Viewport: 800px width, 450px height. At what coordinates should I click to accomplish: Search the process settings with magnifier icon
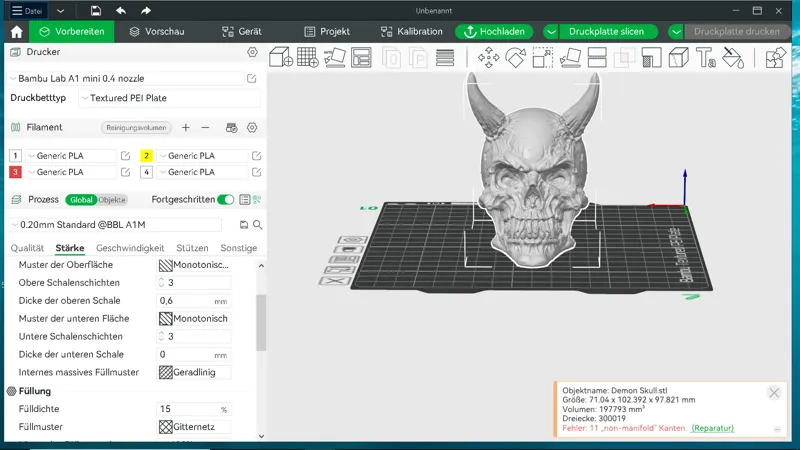(258, 224)
